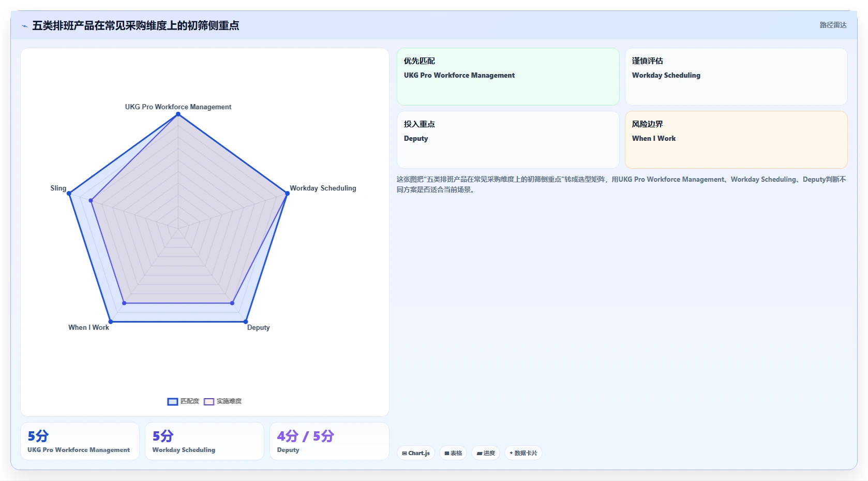Open the 5分 UKG Pro score card
The width and height of the screenshot is (868, 481).
point(80,441)
